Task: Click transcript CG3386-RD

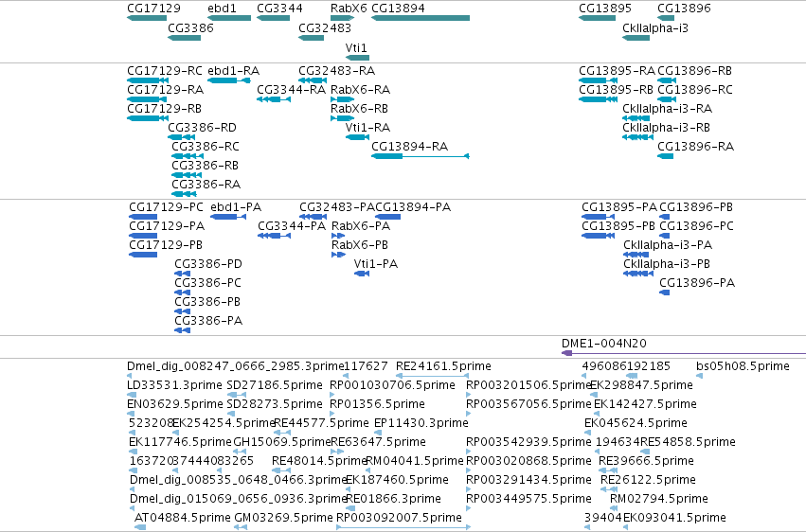Action: [182, 137]
